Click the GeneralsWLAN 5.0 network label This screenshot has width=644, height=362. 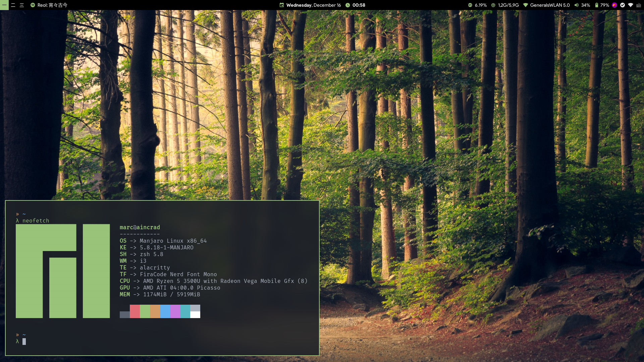[x=550, y=5]
